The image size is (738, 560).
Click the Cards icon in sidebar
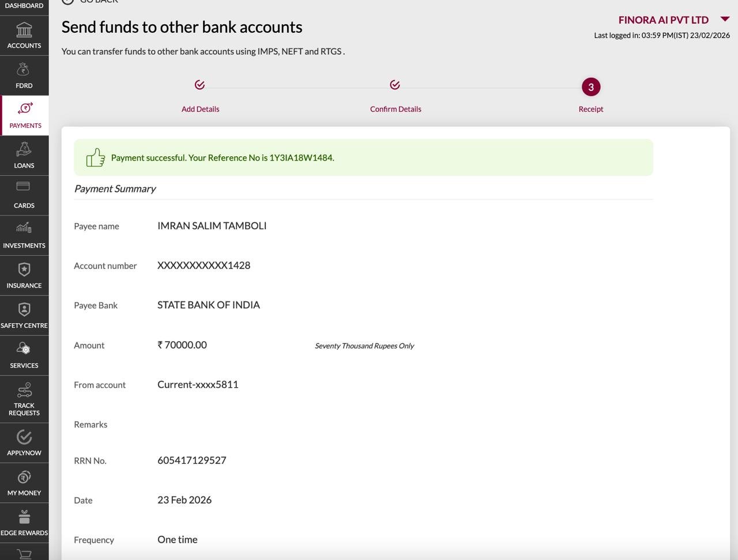[24, 187]
